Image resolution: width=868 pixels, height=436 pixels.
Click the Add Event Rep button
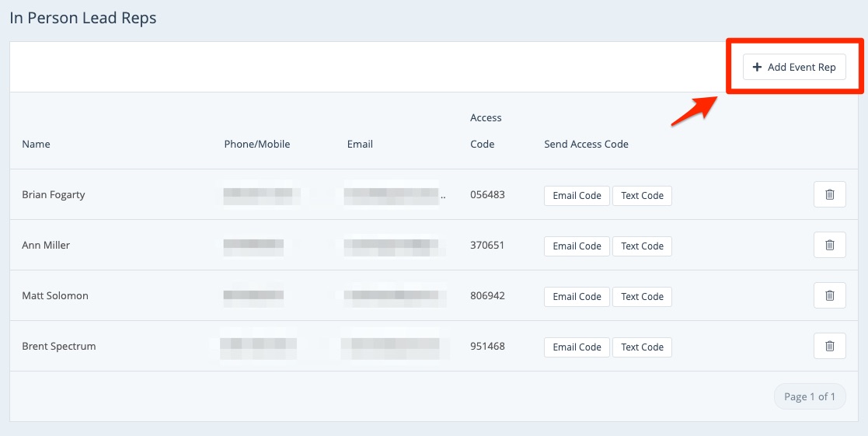point(793,67)
